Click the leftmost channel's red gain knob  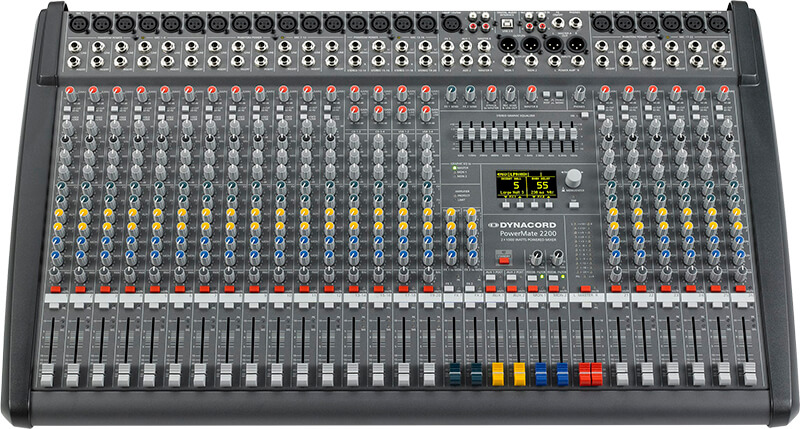click(x=67, y=92)
